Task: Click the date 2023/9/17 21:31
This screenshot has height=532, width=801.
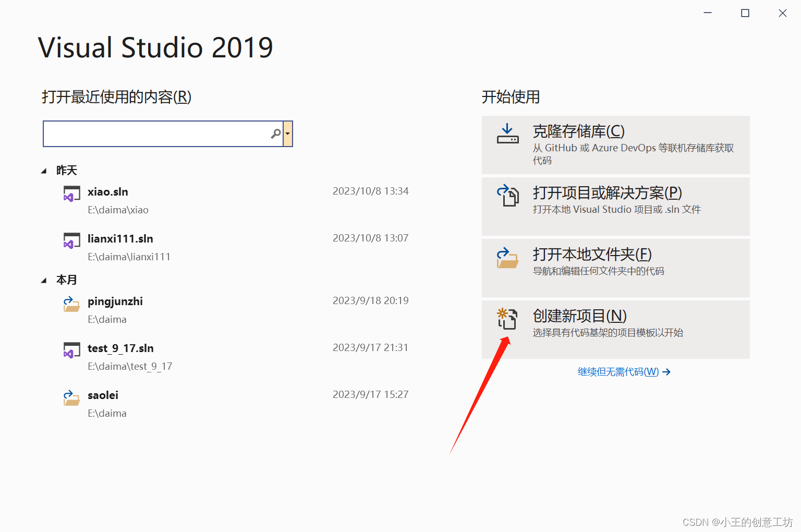Action: [371, 348]
